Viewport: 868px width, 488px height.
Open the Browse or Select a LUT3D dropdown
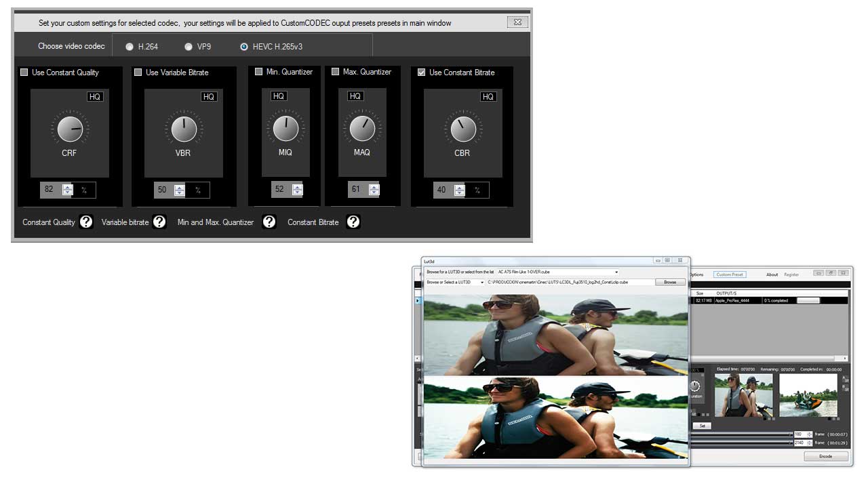click(x=482, y=282)
